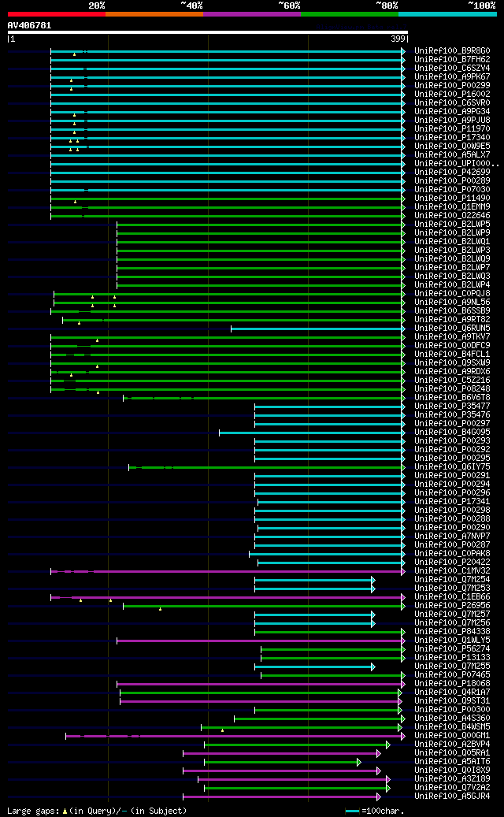Select the UniRef100_B2LWQ1 label
The width and height of the screenshot is (504, 817).
click(x=452, y=241)
